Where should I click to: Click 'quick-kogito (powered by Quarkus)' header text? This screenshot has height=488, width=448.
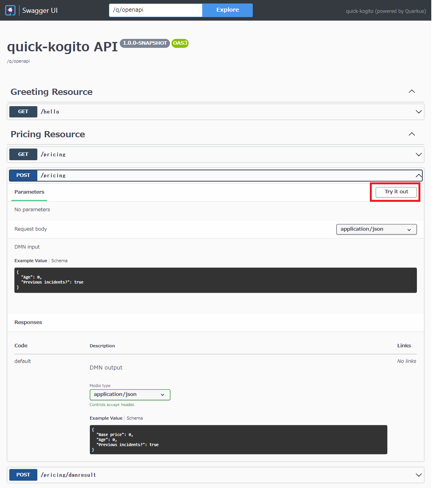point(386,11)
